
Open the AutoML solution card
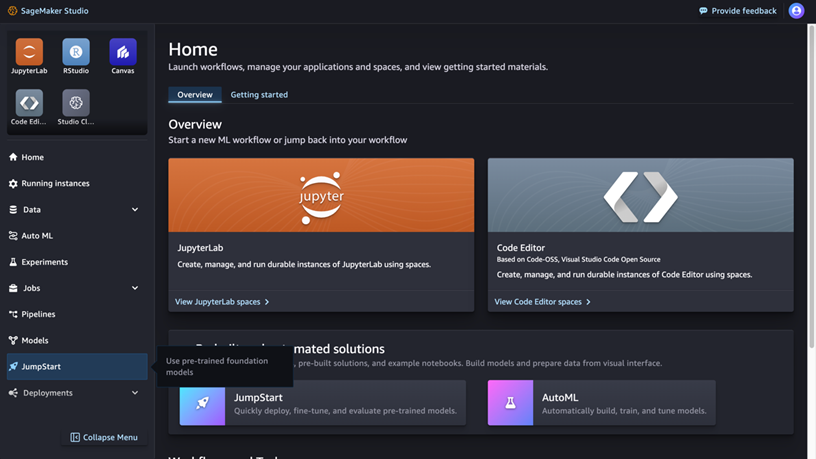click(x=602, y=403)
